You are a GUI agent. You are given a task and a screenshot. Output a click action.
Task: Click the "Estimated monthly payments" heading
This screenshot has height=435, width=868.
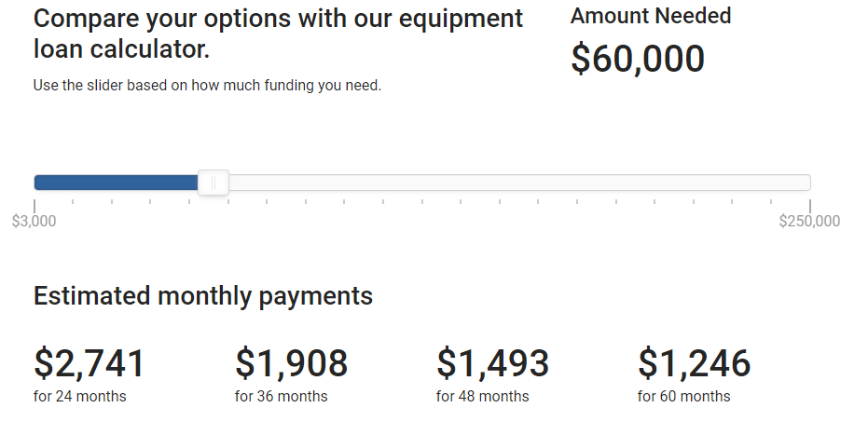(203, 296)
